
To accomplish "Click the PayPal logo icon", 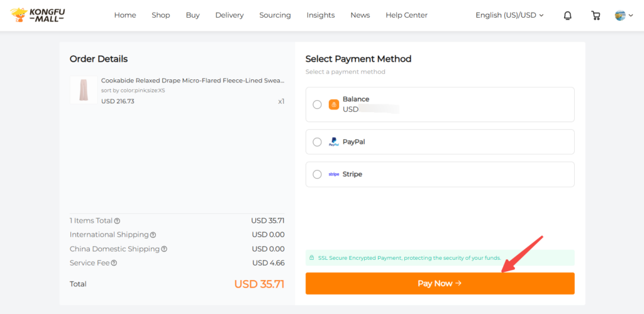I will [x=334, y=142].
